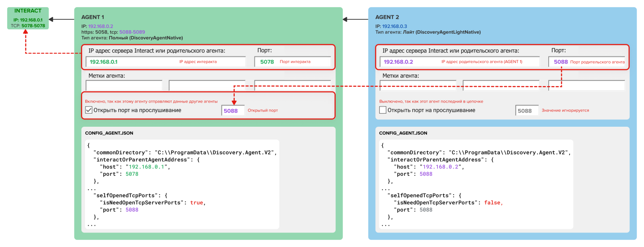Click Agent 2's CONFIG_AGENT.JSON heading
This screenshot has width=644, height=247.
pos(403,133)
